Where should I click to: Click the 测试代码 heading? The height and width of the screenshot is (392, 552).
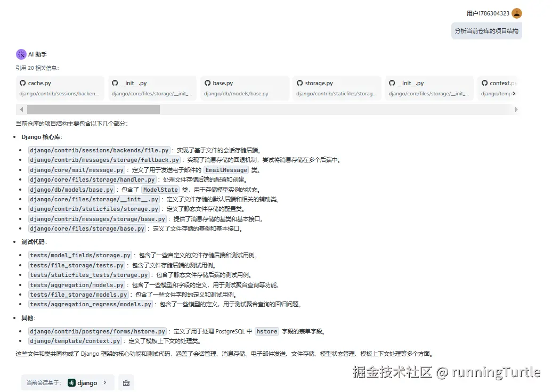[34, 242]
